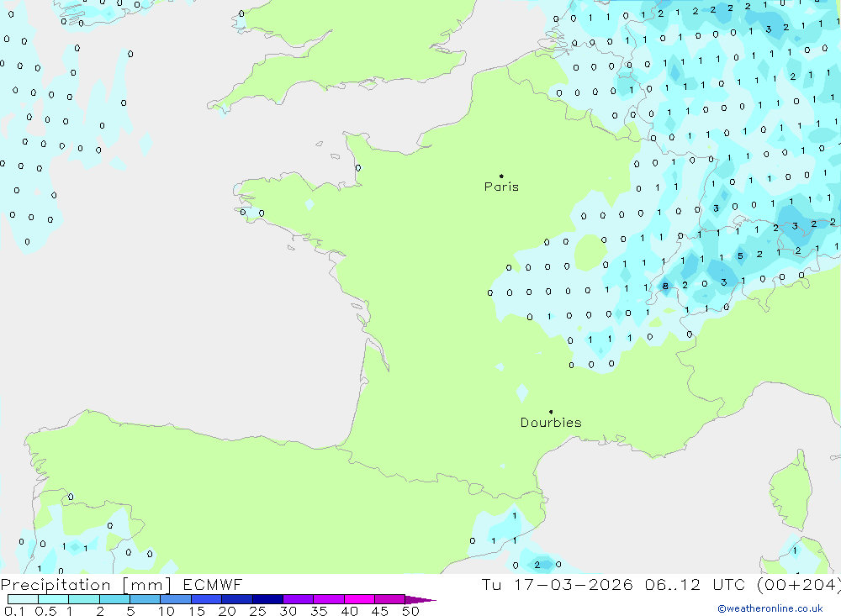
Task: Click the '10' legend scale label
Action: (x=167, y=611)
